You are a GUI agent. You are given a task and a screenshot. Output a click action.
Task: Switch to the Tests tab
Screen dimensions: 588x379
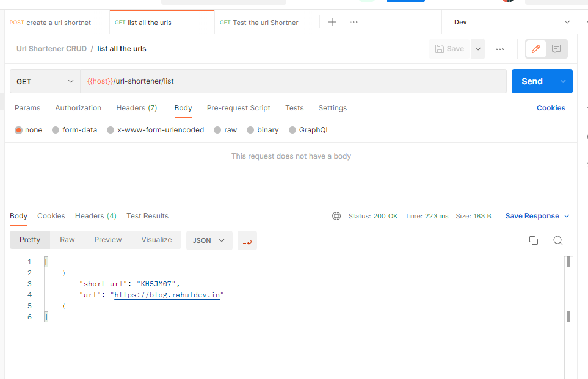(x=294, y=108)
